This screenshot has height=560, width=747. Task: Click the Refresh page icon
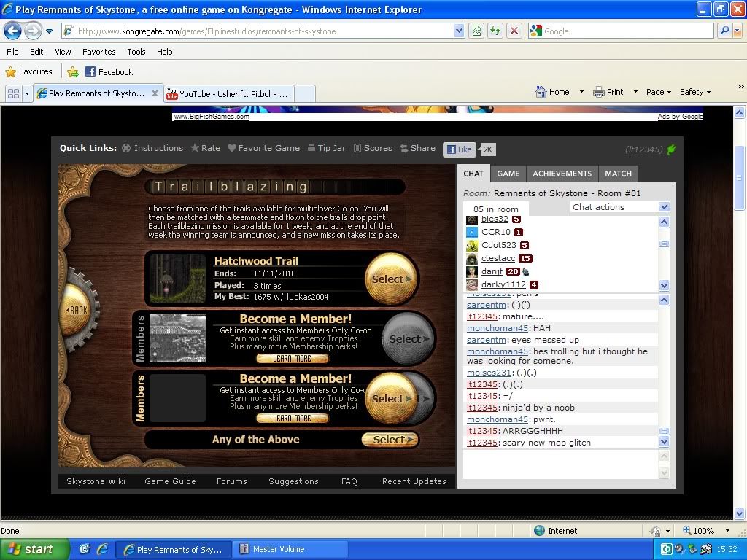tap(495, 31)
